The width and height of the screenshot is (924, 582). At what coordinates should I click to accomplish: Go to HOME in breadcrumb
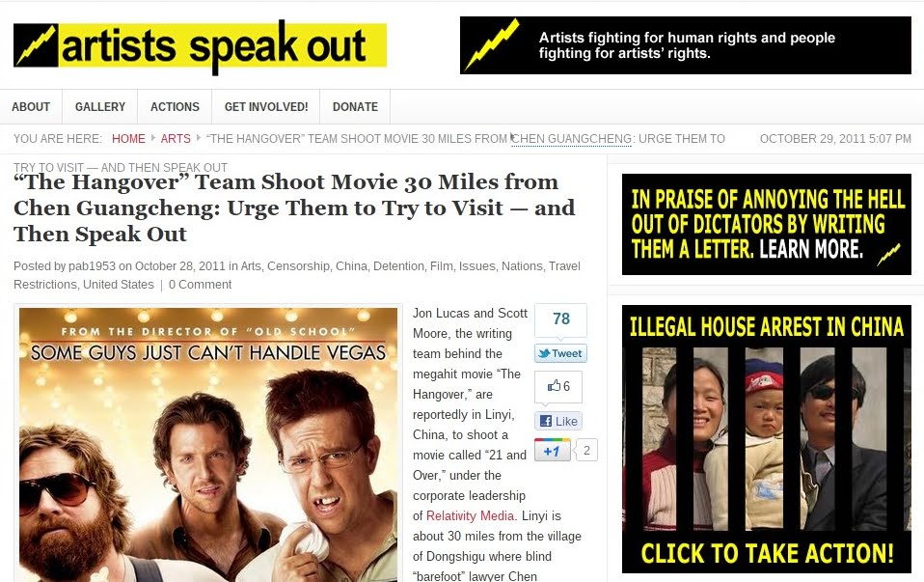(128, 139)
